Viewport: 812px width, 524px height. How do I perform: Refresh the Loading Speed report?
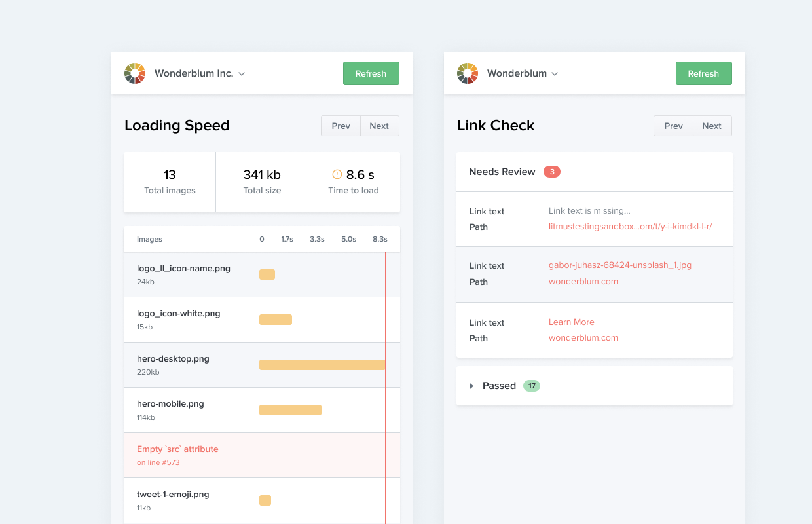click(371, 73)
